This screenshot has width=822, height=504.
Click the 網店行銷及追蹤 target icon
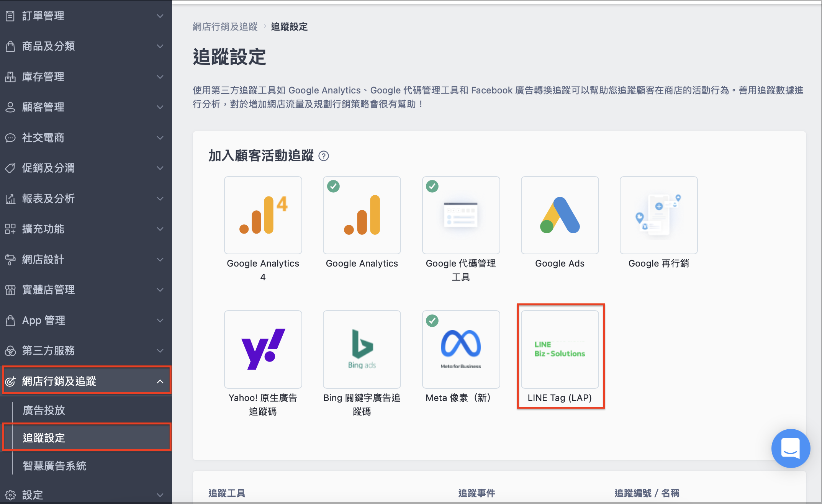[x=10, y=381]
